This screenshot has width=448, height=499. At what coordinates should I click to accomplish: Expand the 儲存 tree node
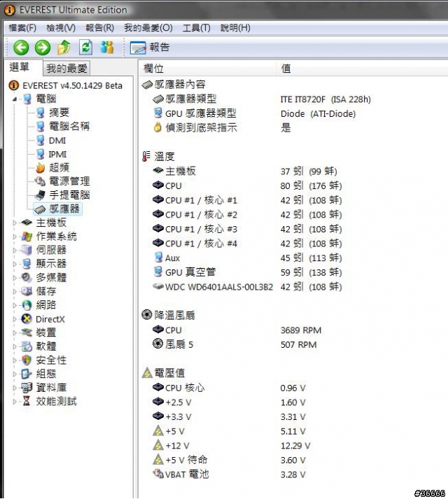point(15,292)
